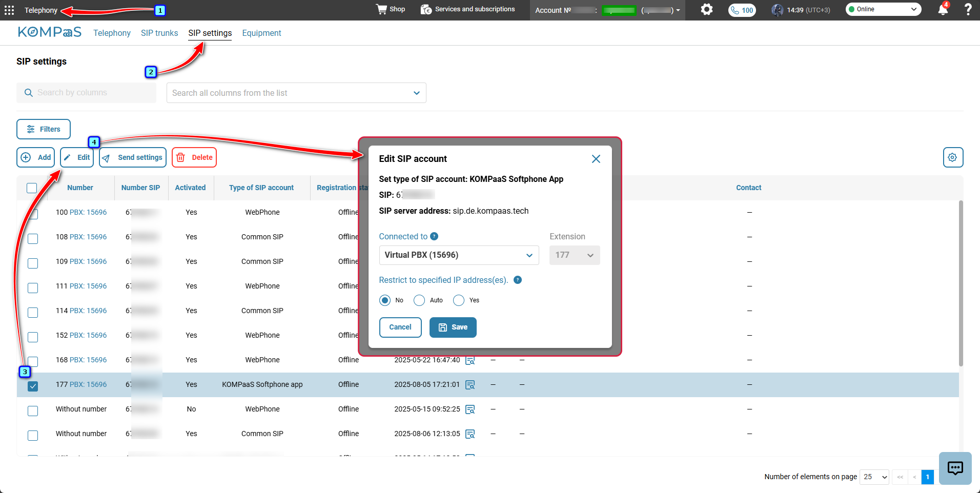Switch to SIP settings tab
980x493 pixels.
coord(210,33)
